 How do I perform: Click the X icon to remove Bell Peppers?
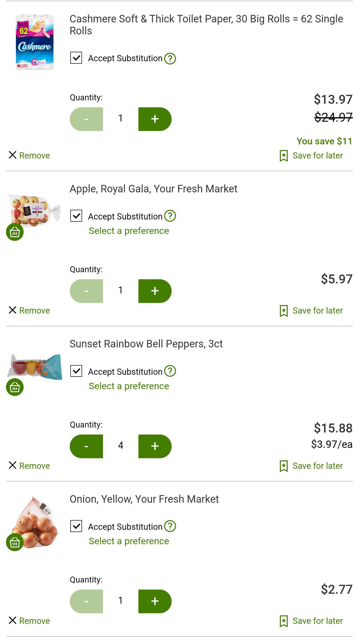coord(12,465)
